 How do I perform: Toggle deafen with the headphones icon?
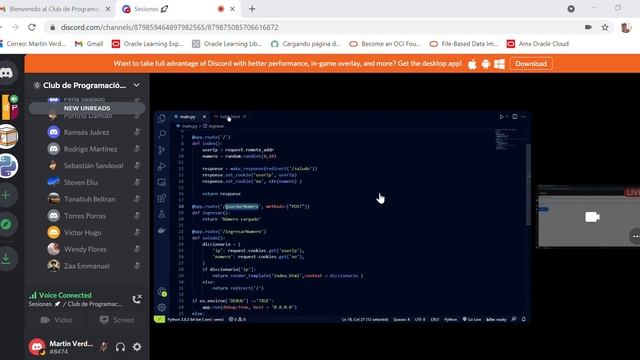pos(120,347)
